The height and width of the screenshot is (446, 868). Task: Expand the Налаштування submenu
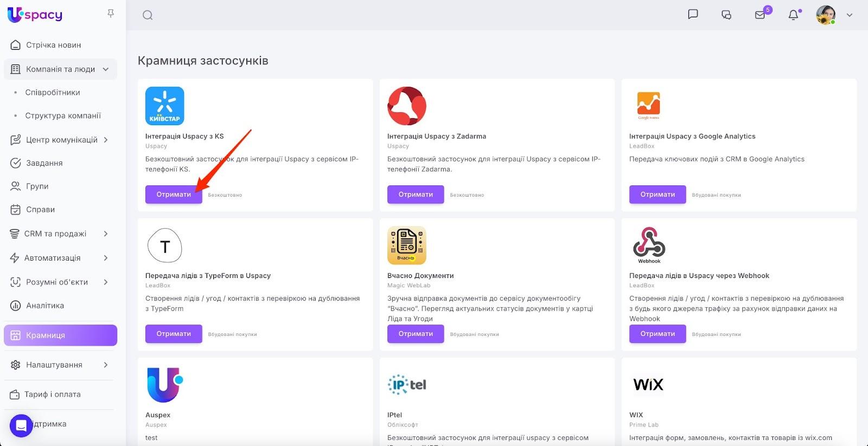(x=106, y=365)
